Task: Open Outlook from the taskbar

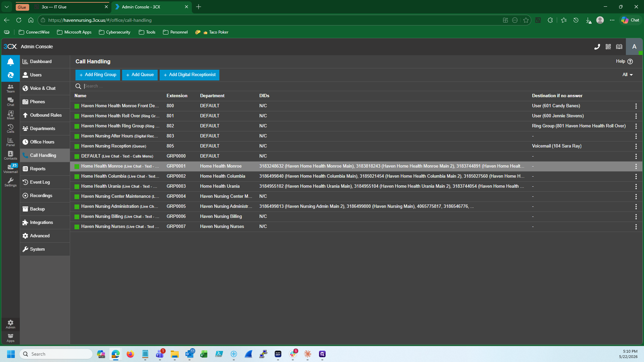Action: click(190, 354)
